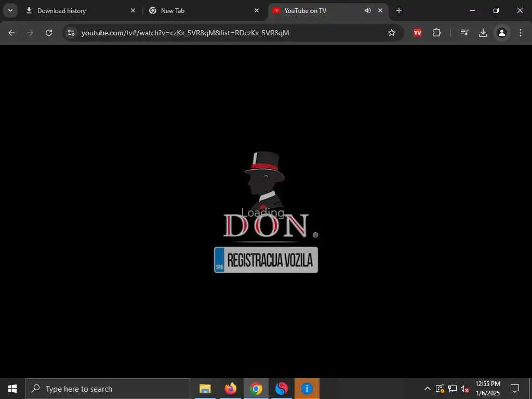Viewport: 532px width, 399px height.
Task: Show Chrome downloads
Action: pyautogui.click(x=483, y=33)
